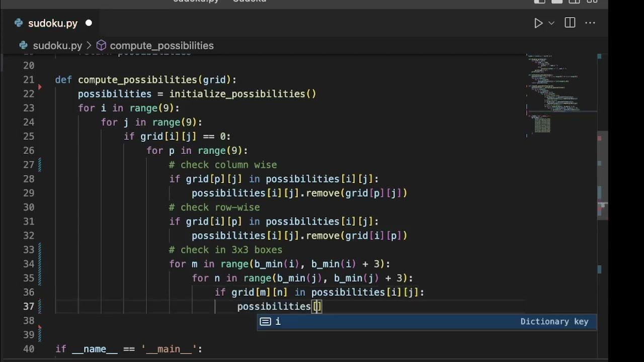This screenshot has height=362, width=644.
Task: Click 'for p in range(9):' on line 26
Action: pos(197,151)
